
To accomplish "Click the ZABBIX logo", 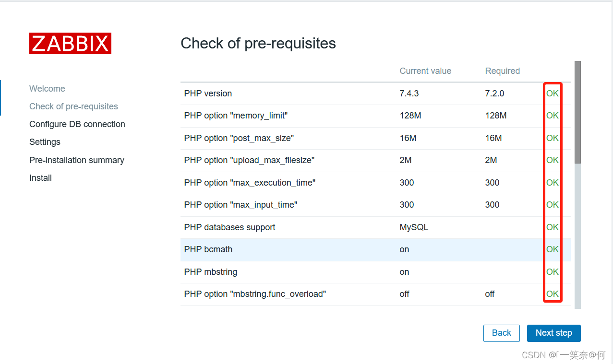I will 70,44.
